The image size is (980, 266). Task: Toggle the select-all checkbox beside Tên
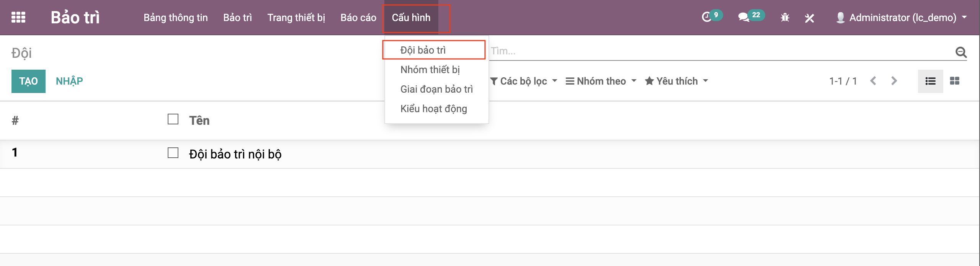[173, 119]
